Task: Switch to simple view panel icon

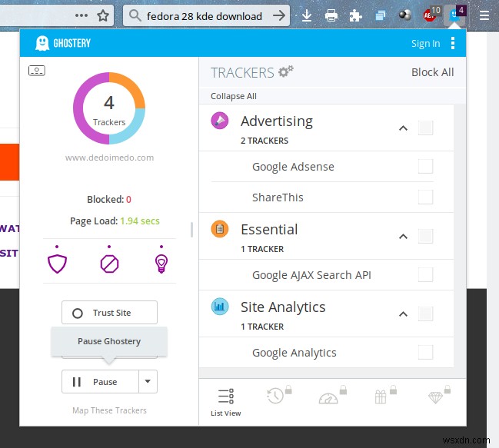Action: tap(37, 70)
